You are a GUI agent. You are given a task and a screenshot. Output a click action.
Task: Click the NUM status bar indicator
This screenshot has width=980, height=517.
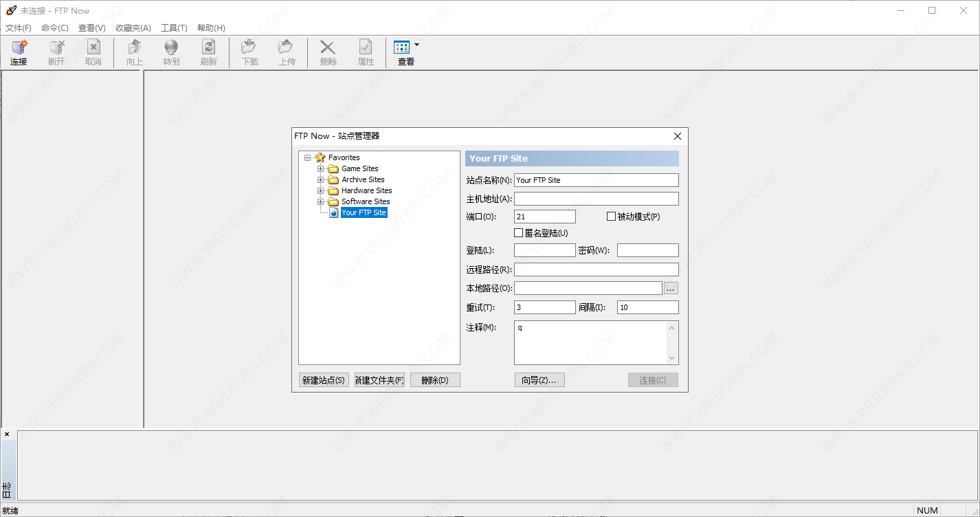pos(927,510)
